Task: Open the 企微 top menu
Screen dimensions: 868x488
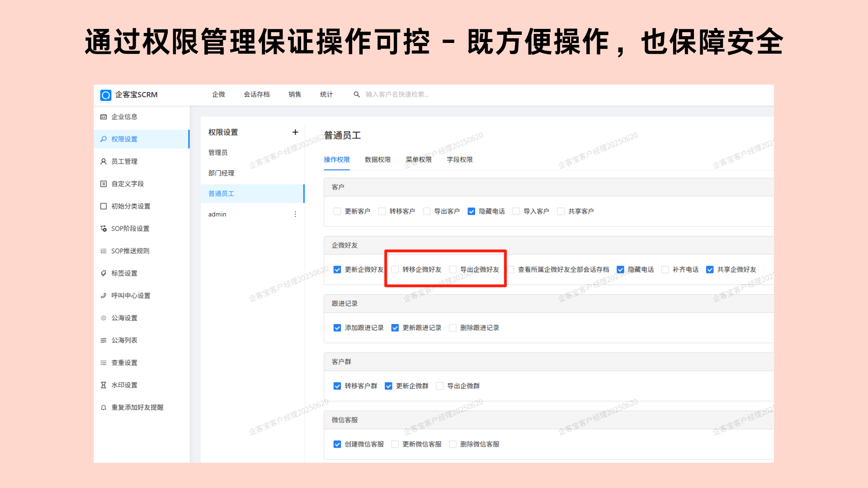Action: coord(219,94)
